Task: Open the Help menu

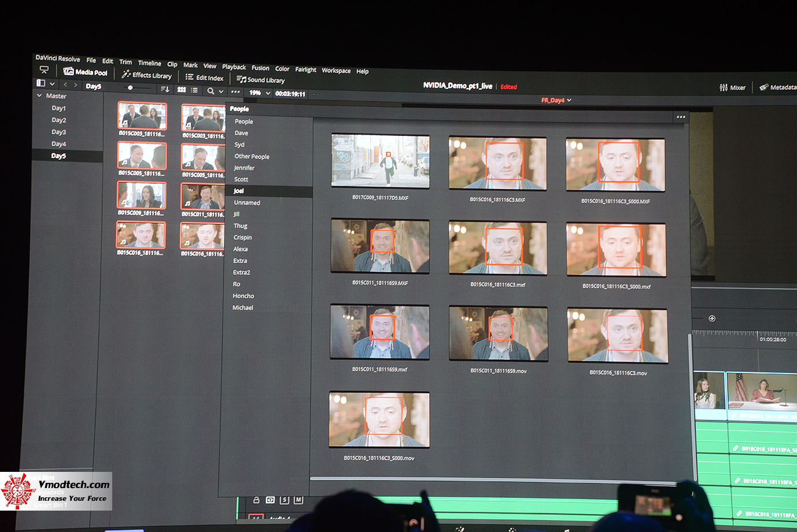Action: [x=363, y=71]
